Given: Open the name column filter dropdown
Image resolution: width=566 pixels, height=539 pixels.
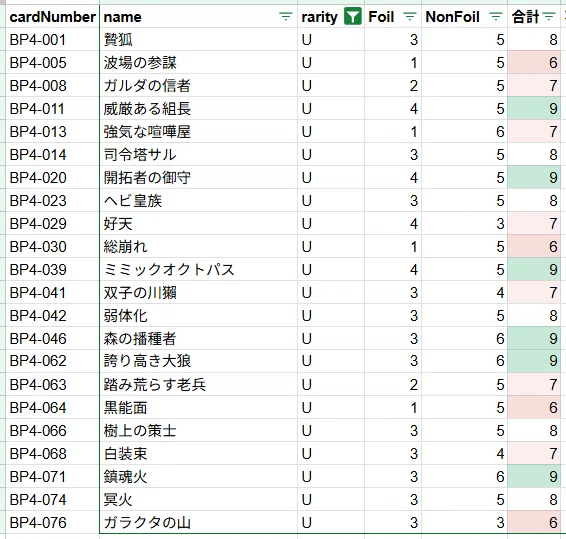Looking at the screenshot, I should pos(286,17).
